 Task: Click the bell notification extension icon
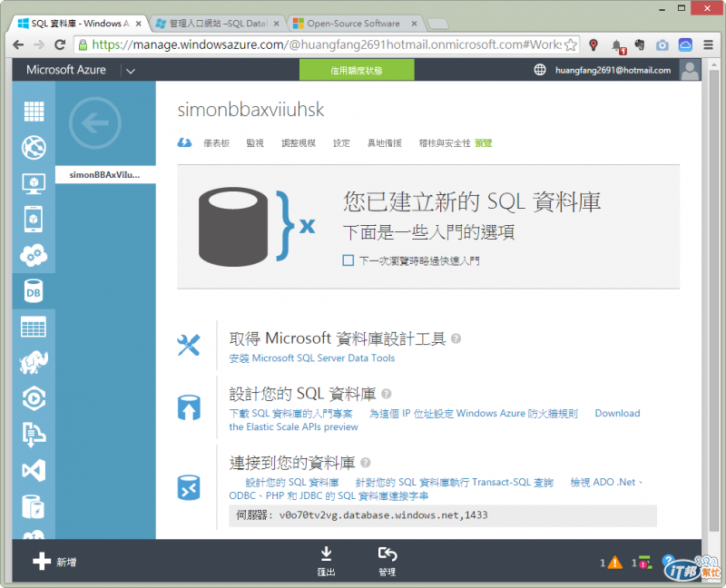pyautogui.click(x=618, y=46)
